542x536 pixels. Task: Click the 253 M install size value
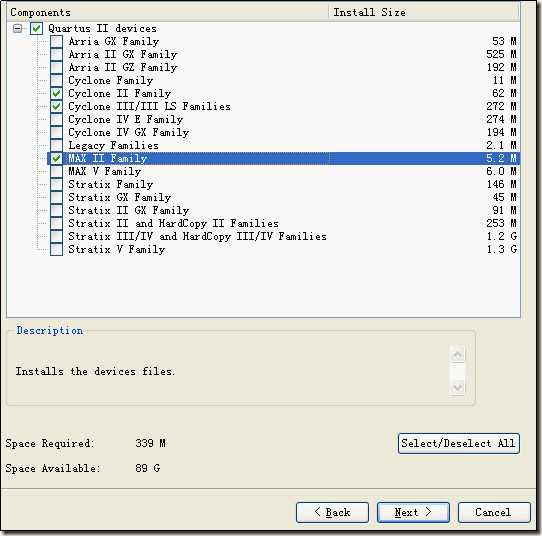pyautogui.click(x=501, y=224)
